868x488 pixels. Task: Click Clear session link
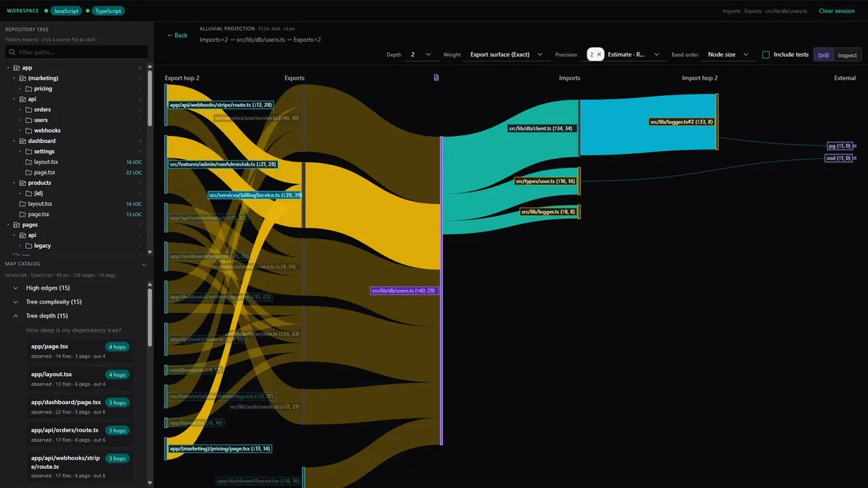[x=836, y=11]
